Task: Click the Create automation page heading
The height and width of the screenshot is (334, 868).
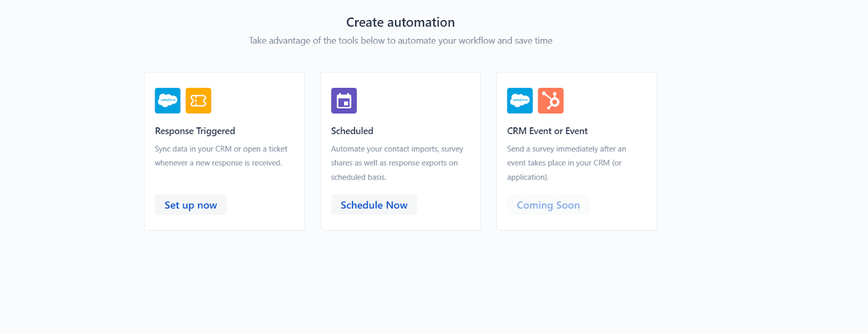Action: (400, 22)
